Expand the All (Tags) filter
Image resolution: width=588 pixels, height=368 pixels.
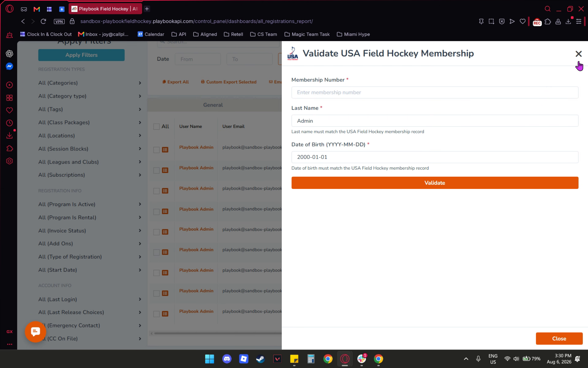[90, 109]
